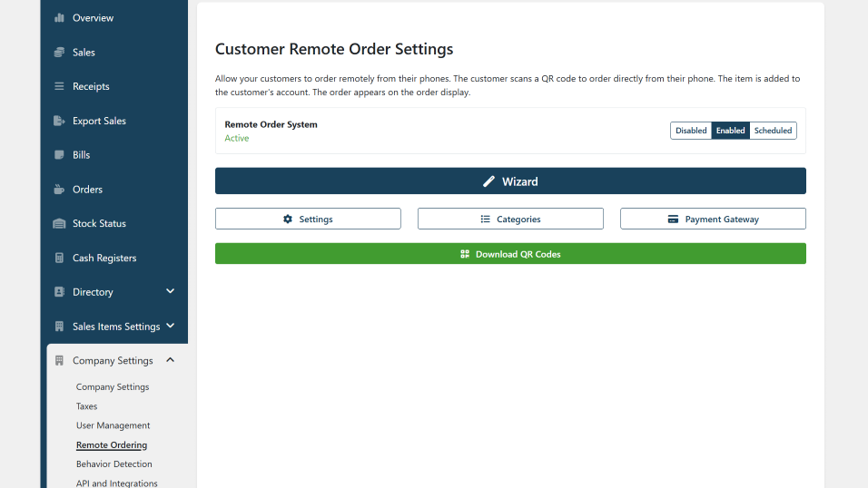
Task: Click the Remote Order System label
Action: (x=271, y=124)
